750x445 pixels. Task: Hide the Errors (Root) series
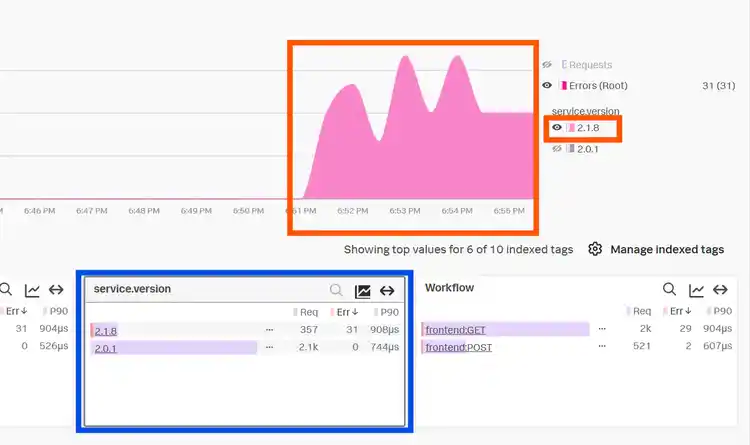tap(547, 86)
